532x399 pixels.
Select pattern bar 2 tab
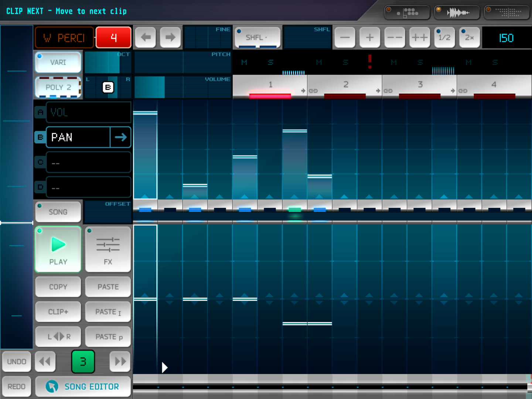tap(345, 85)
